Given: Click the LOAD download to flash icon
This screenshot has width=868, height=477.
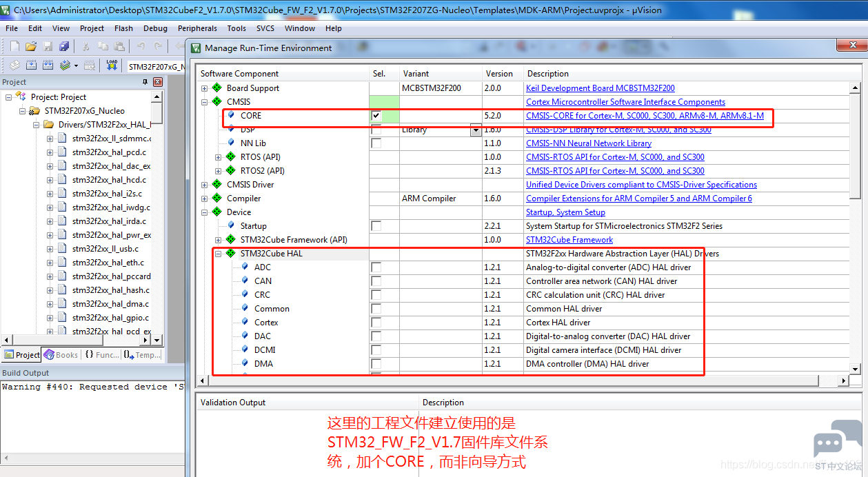Looking at the screenshot, I should click(112, 65).
